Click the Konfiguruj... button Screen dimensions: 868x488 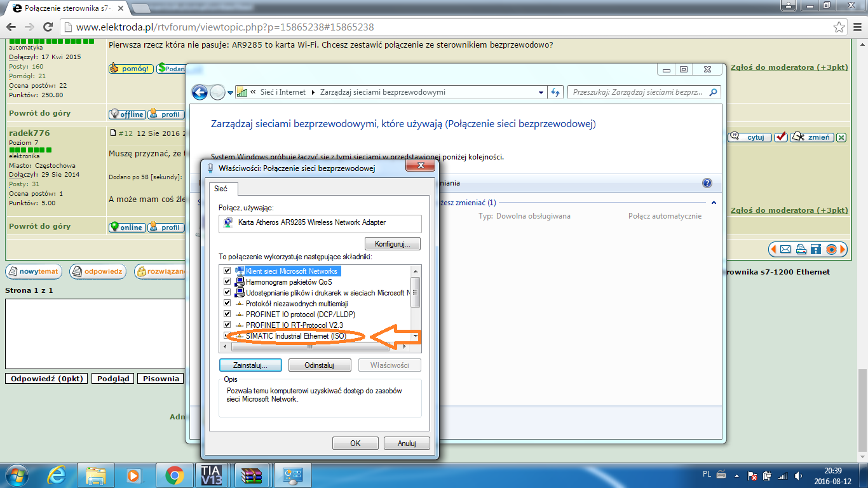393,243
